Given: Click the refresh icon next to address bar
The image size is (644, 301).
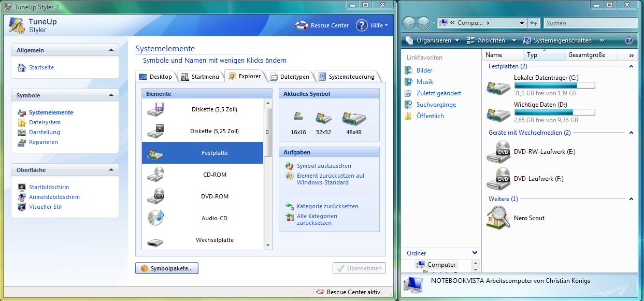Looking at the screenshot, I should coord(534,23).
